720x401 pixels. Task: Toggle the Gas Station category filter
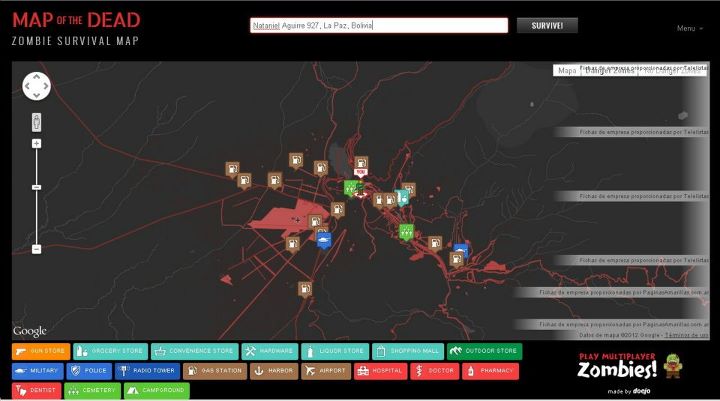click(x=215, y=371)
